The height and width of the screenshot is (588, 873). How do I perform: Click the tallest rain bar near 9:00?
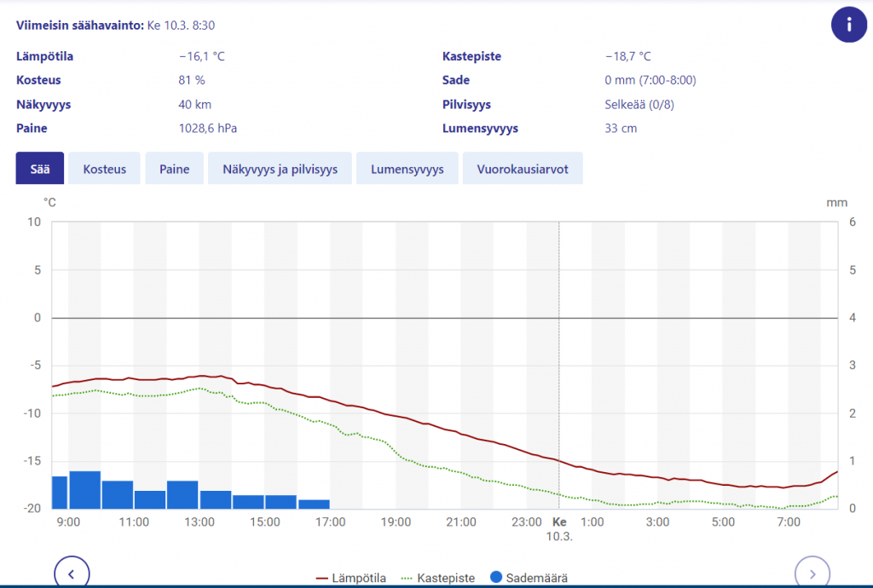[84, 490]
